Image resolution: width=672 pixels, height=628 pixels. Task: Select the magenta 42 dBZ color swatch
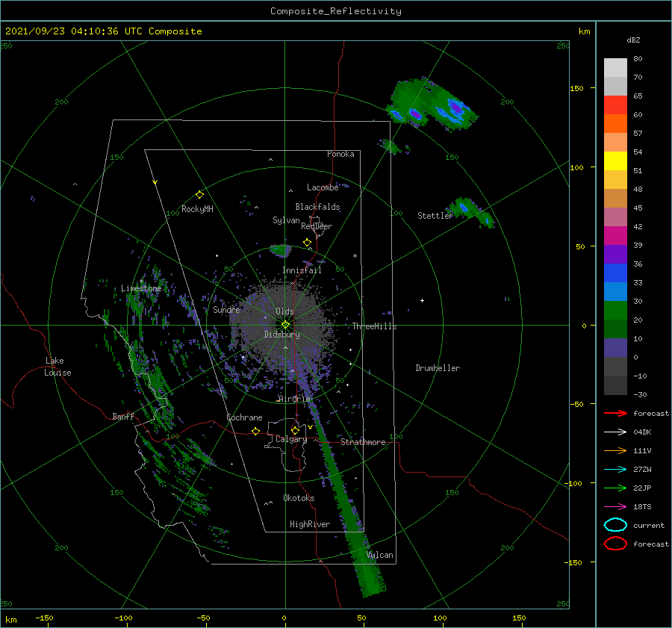click(615, 236)
